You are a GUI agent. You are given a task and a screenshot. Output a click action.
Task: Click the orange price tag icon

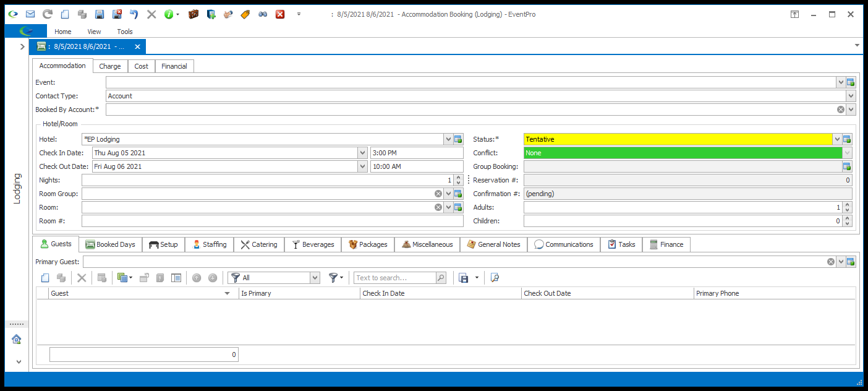[x=245, y=14]
